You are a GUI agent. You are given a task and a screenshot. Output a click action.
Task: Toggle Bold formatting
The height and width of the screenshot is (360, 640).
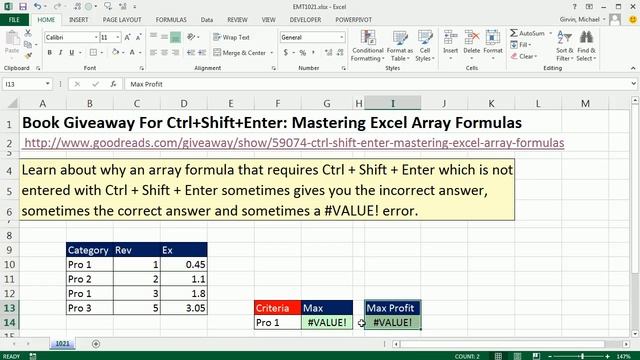[49, 52]
